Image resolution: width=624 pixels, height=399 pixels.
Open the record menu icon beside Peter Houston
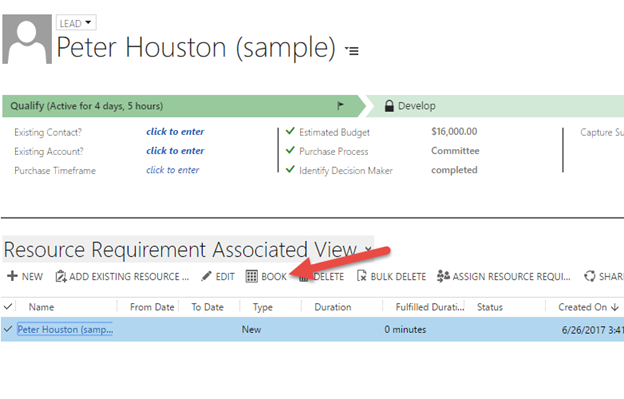click(x=352, y=51)
